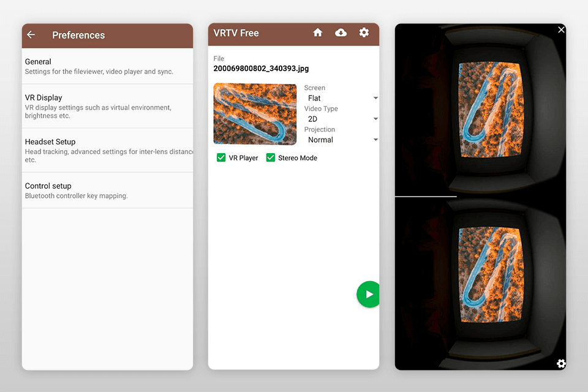Exit the VR viewer using the X icon
The image size is (588, 392).
coord(561,29)
